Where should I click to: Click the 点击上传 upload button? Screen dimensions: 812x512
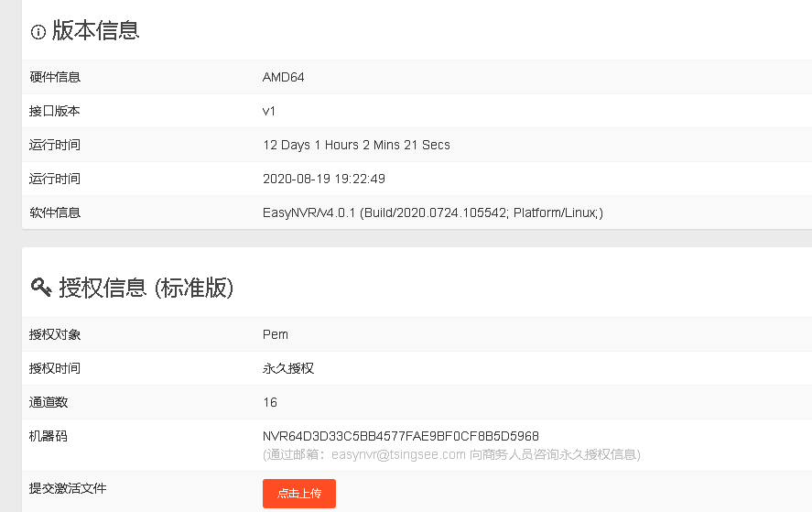[298, 494]
